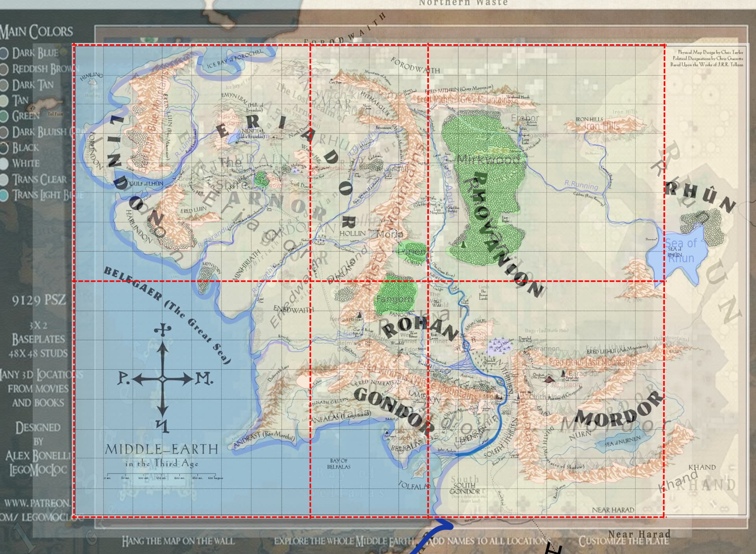The width and height of the screenshot is (756, 554).
Task: Click the 'Physical Map Design by Chris Taylor' credit
Action: point(710,52)
